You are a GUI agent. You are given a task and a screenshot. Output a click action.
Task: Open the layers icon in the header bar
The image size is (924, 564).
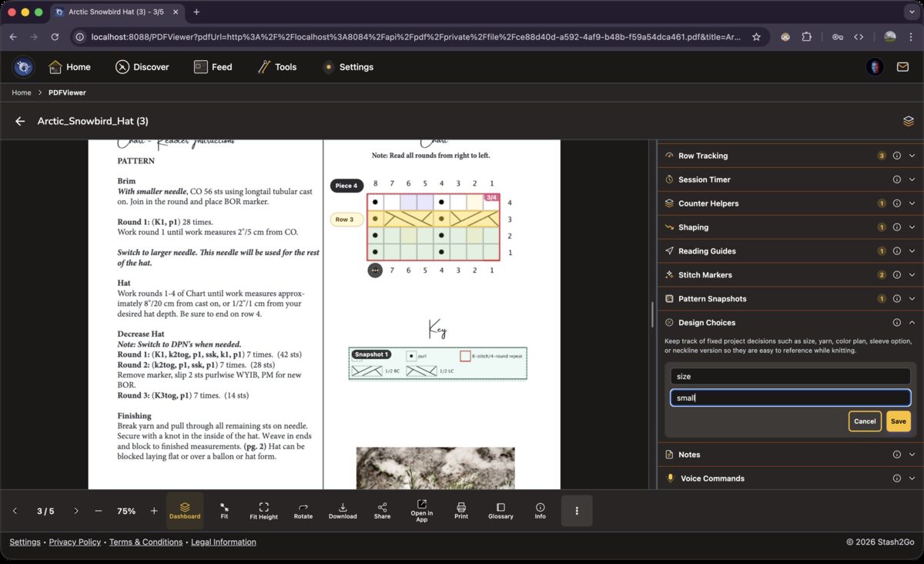[x=908, y=121]
